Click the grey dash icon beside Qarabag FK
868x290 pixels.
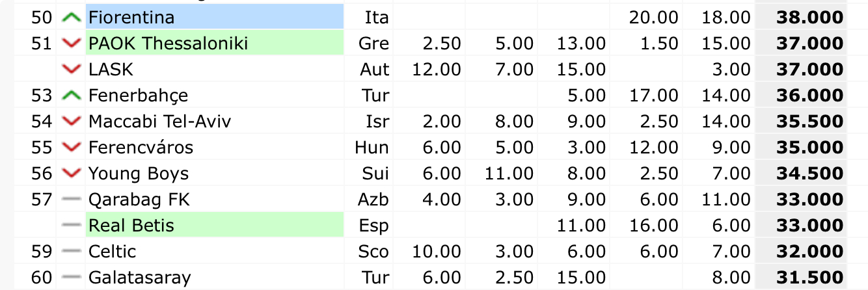[x=70, y=200]
